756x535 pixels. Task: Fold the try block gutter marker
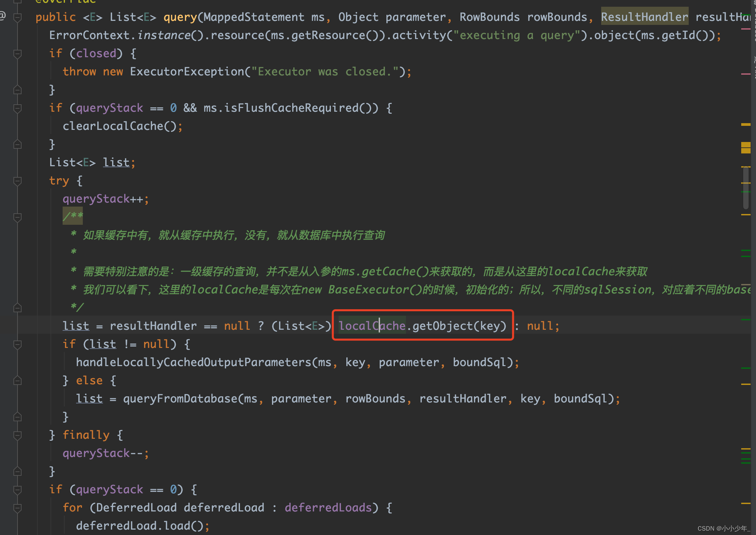tap(18, 181)
